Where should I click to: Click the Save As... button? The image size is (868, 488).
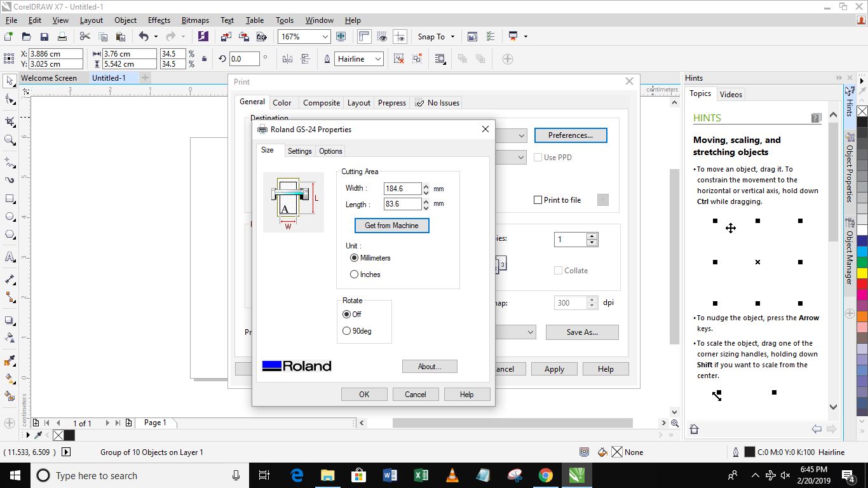pos(582,332)
